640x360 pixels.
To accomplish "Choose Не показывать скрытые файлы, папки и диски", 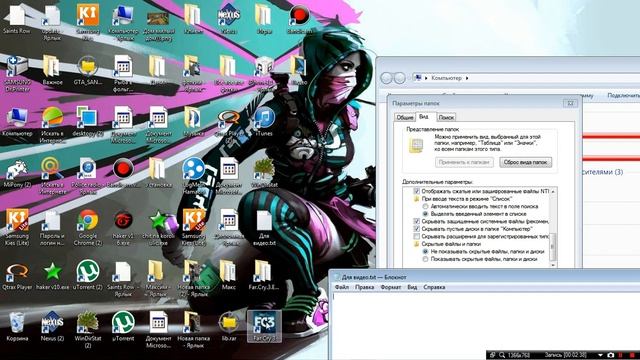I will pyautogui.click(x=425, y=251).
